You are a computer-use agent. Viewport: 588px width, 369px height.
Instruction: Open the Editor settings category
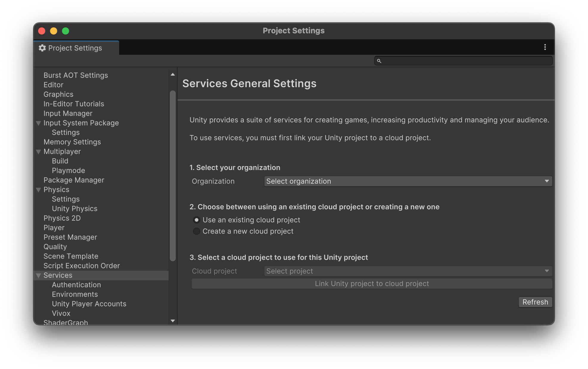[x=53, y=85]
